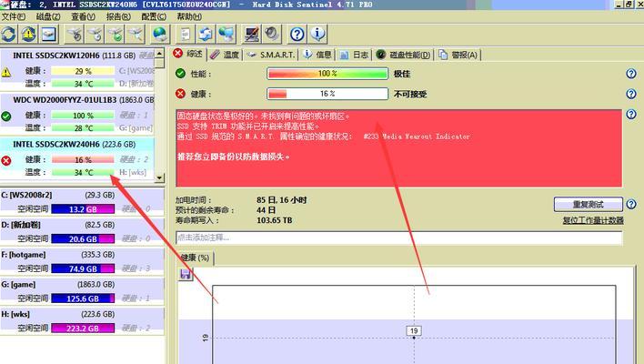Open the 磁盘(Z) menu
Viewport: 644px width, 364px height.
(x=48, y=16)
